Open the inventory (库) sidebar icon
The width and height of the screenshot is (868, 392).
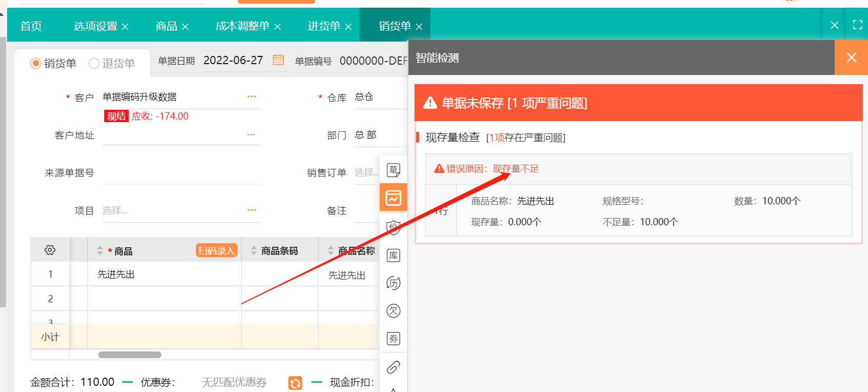click(x=393, y=256)
